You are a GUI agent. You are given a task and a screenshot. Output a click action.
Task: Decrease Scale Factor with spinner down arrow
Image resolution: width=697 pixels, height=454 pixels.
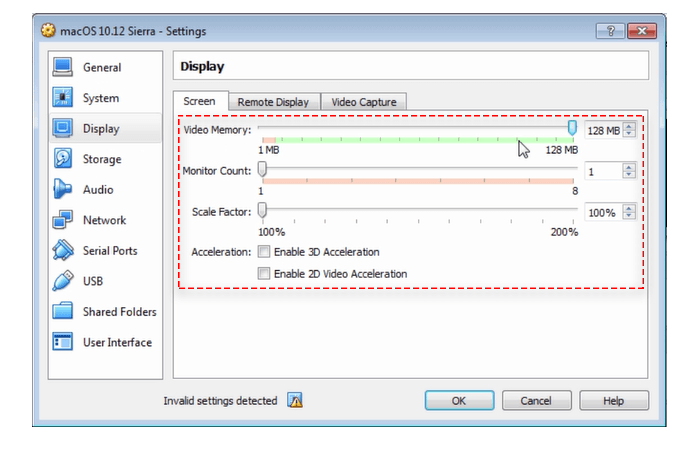coord(629,216)
